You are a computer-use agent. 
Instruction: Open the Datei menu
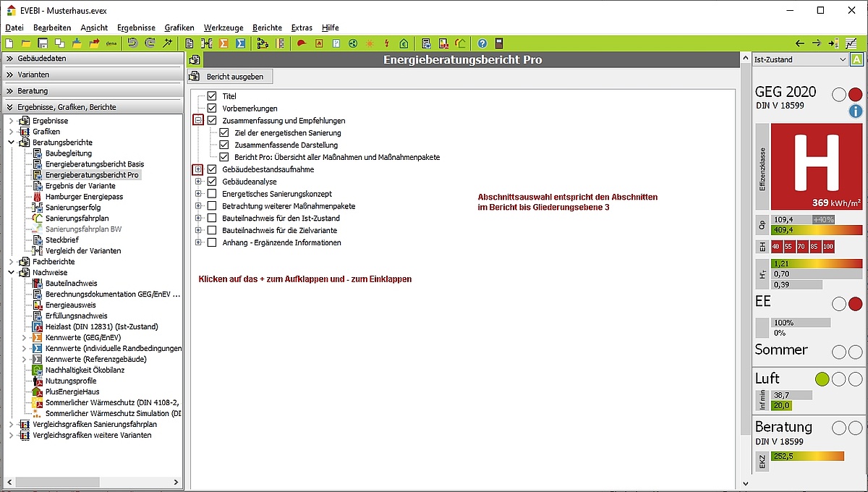(x=14, y=27)
